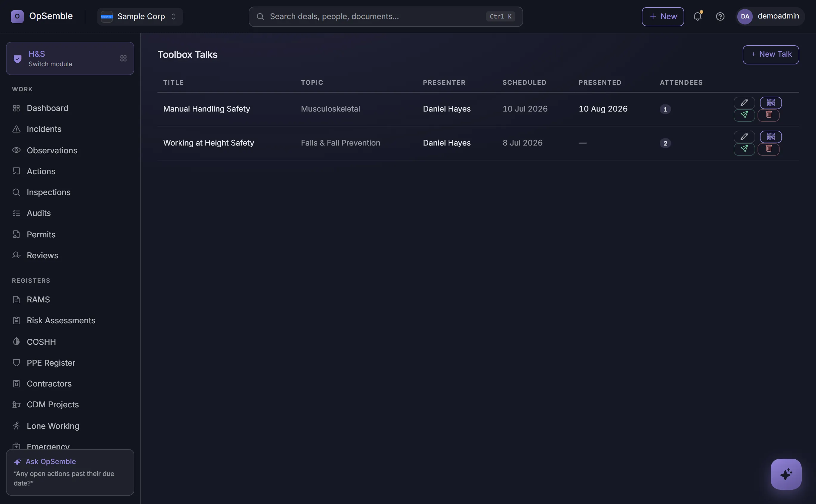This screenshot has height=504, width=816.
Task: Expand the Sample Corp company switcher
Action: [140, 16]
